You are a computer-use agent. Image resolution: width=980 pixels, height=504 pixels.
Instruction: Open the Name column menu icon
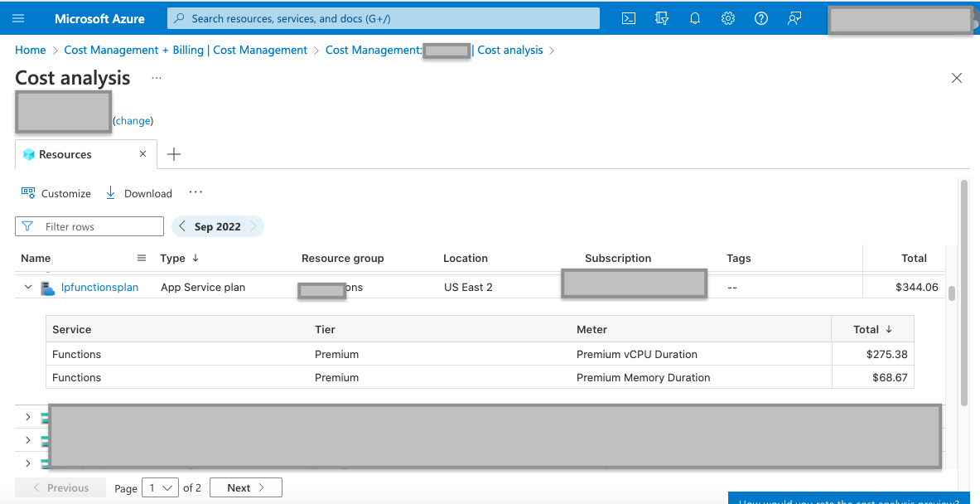click(142, 258)
